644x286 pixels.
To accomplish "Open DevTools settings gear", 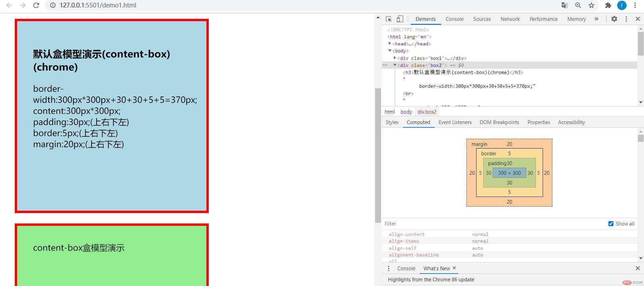I will tap(614, 19).
